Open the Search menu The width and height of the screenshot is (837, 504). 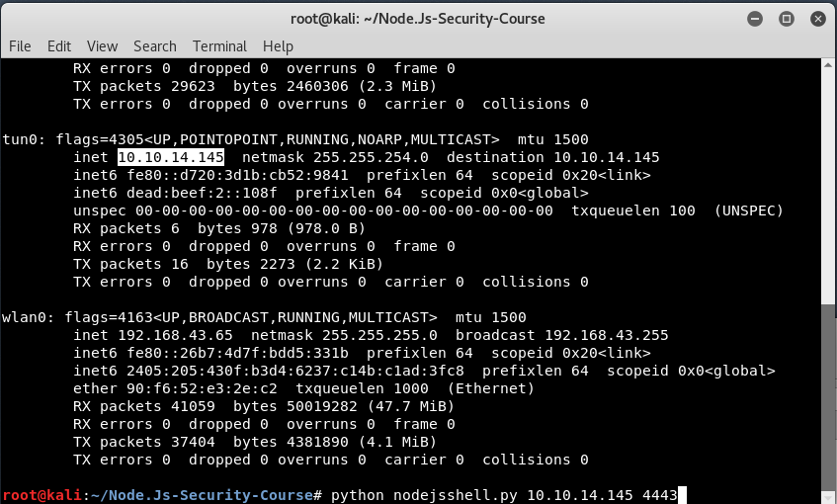coord(155,46)
